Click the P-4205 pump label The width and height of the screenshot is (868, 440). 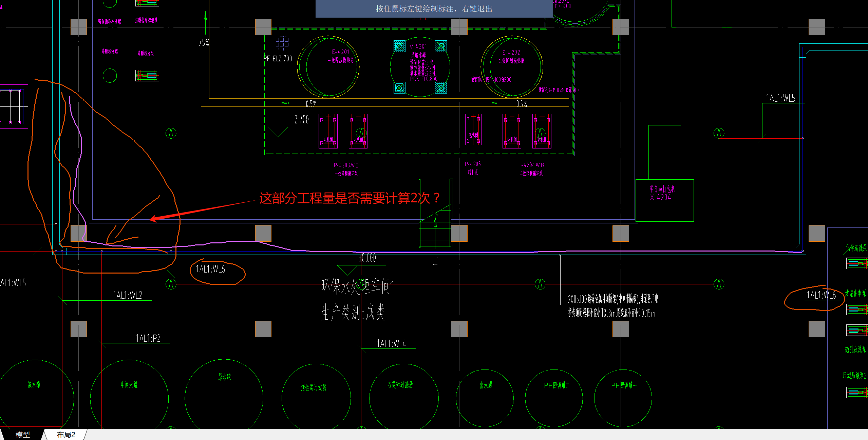(473, 164)
